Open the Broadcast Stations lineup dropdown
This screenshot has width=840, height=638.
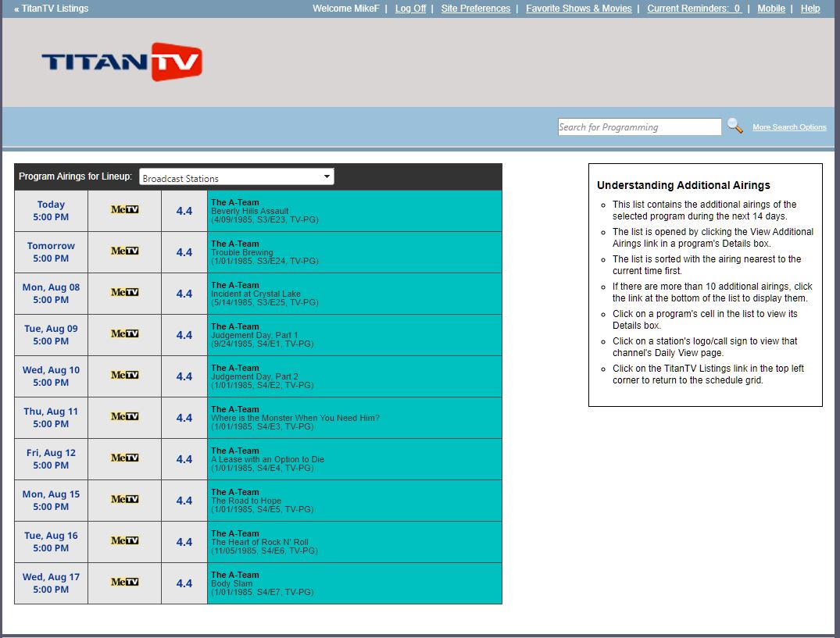click(x=236, y=177)
